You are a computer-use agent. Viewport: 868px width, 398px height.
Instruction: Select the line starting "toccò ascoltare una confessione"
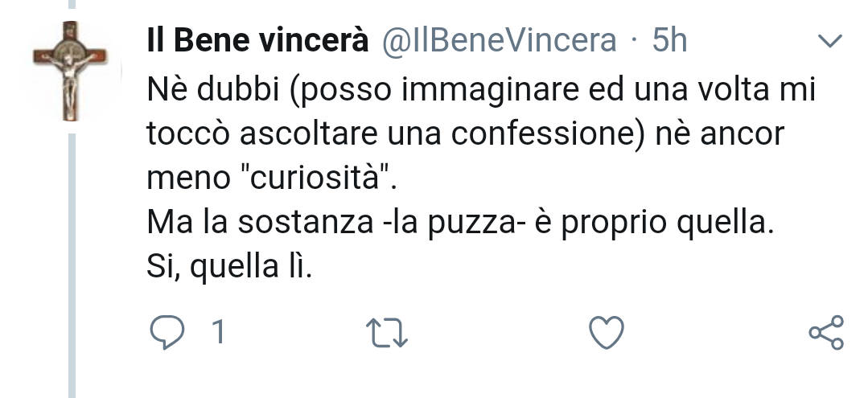tap(466, 134)
